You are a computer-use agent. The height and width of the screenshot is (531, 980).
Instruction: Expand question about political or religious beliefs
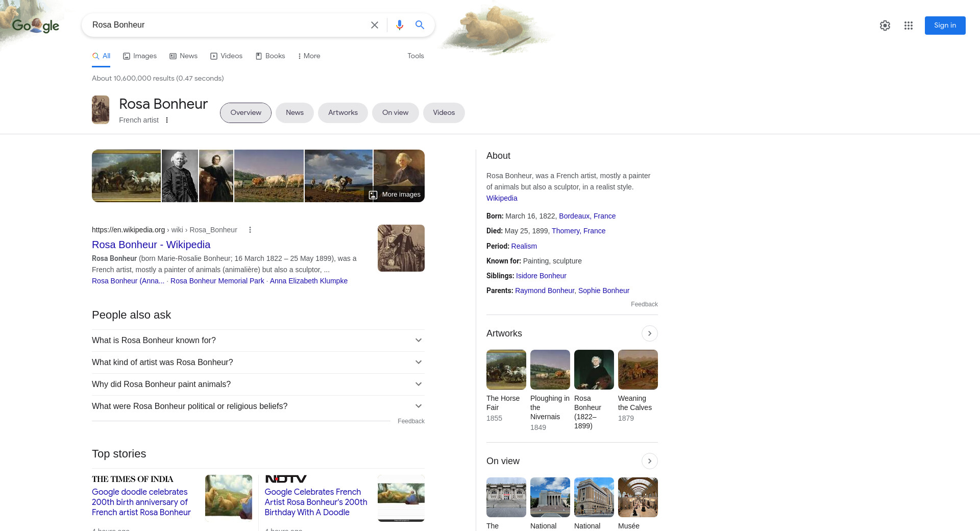coord(258,406)
